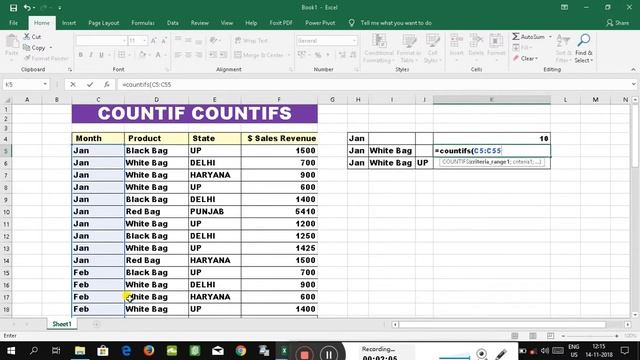
Task: Open Number Format General dropdown
Action: click(354, 41)
